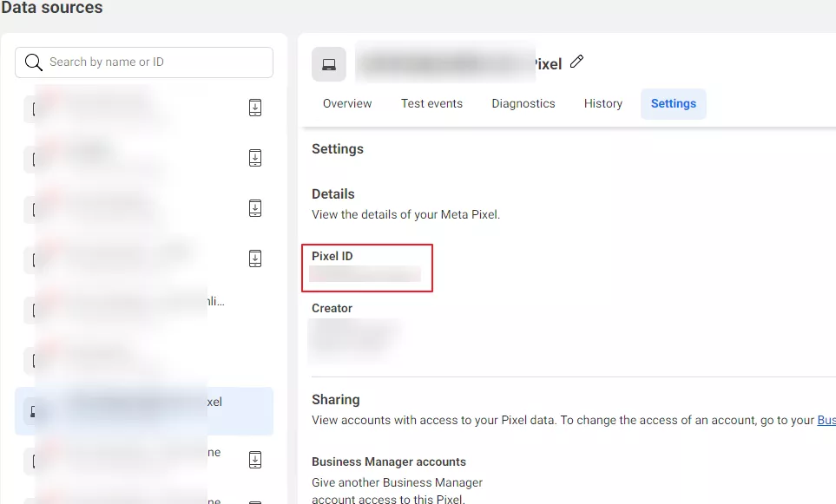The image size is (836, 504).
Task: Click the 'Creator' label
Action: pos(332,309)
